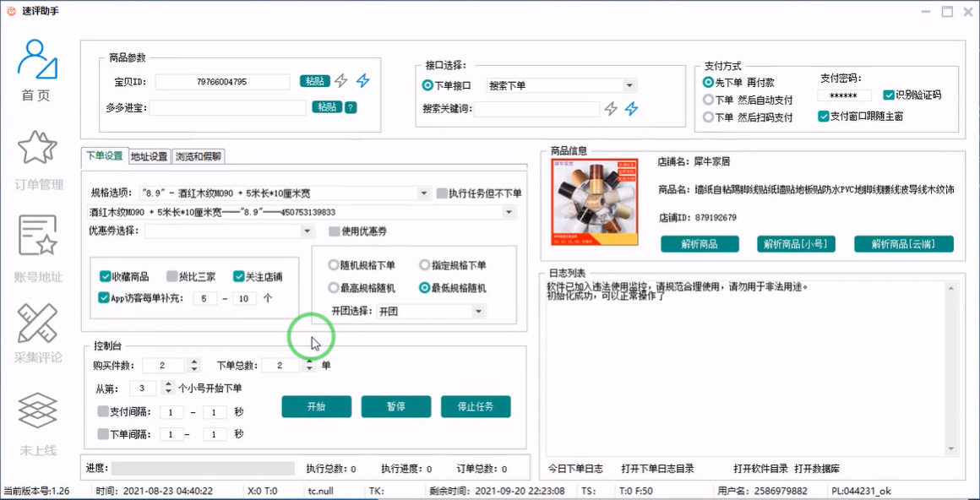Select 指定规格下单 radio option
Viewport: 980px width, 500px height.
(425, 265)
